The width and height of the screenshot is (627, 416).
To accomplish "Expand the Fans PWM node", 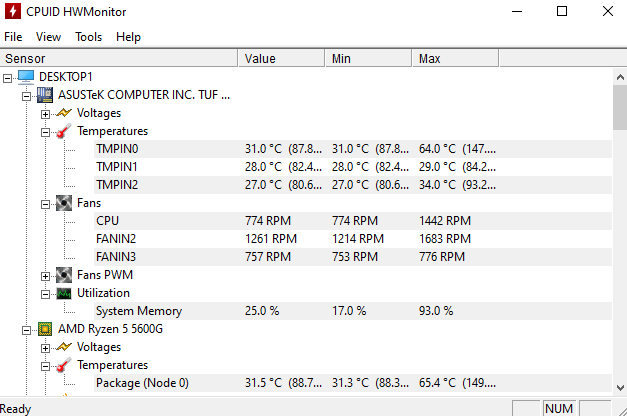I will [x=45, y=275].
